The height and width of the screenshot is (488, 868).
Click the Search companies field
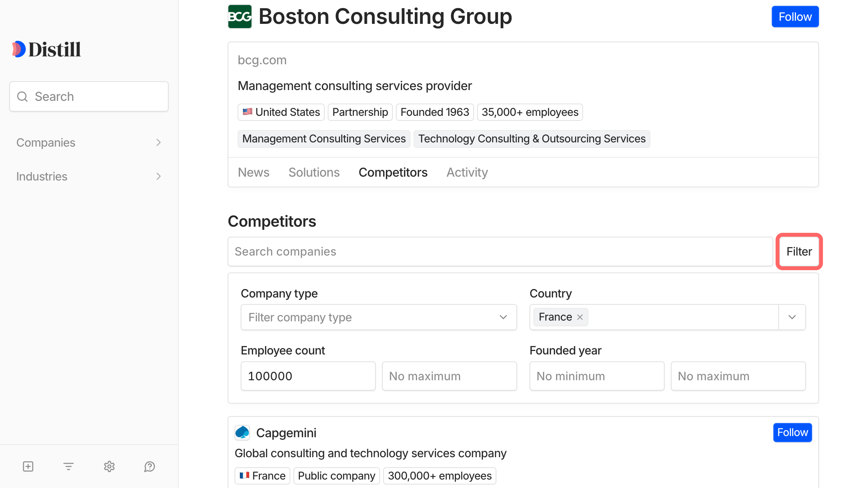point(500,252)
